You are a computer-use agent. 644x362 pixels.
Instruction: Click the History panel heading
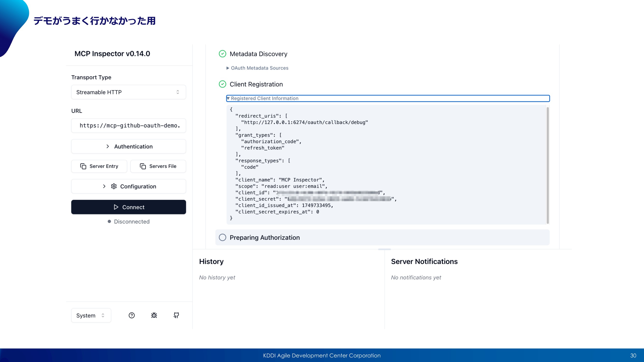click(x=211, y=262)
